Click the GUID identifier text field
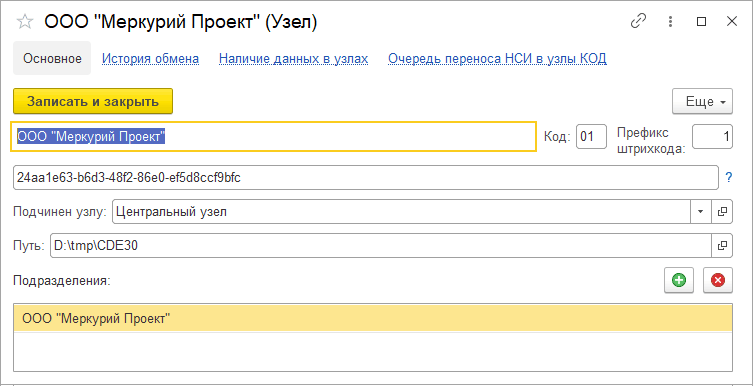Viewport: 753px width, 386px height. click(365, 178)
